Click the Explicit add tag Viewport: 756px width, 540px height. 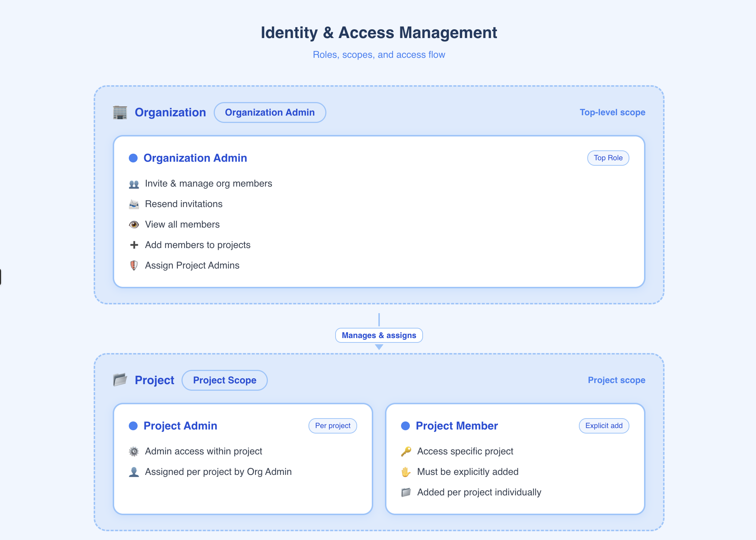604,425
